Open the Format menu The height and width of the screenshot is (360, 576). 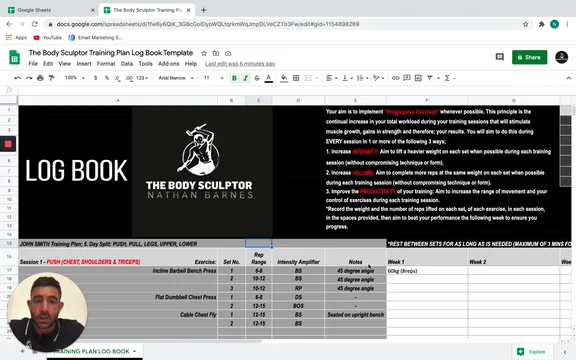point(106,64)
